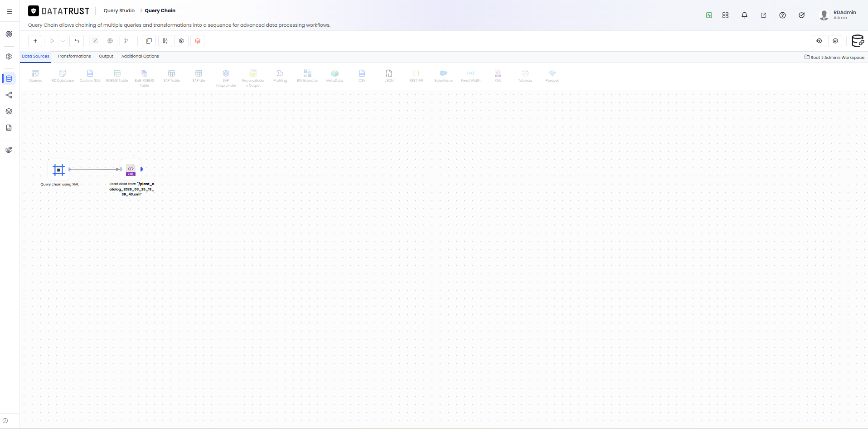Image resolution: width=868 pixels, height=429 pixels.
Task: Switch to the Transformations tab
Action: click(74, 56)
